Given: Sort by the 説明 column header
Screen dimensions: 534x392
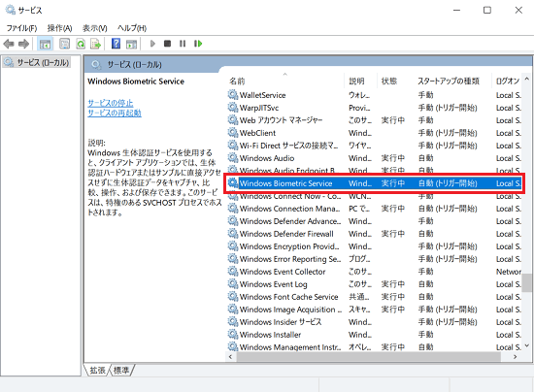Looking at the screenshot, I should tap(360, 81).
